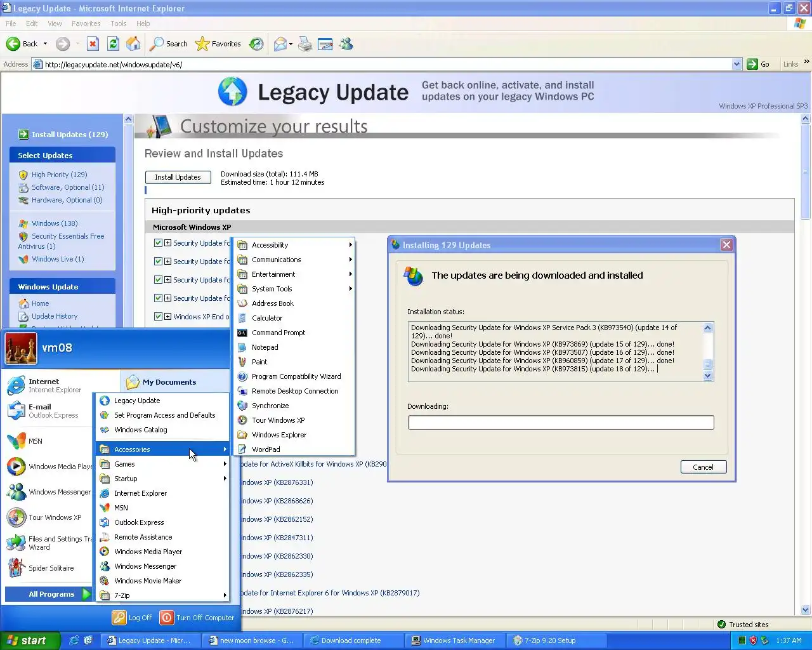This screenshot has width=812, height=650.
Task: Open the Tools menu
Action: (x=119, y=23)
